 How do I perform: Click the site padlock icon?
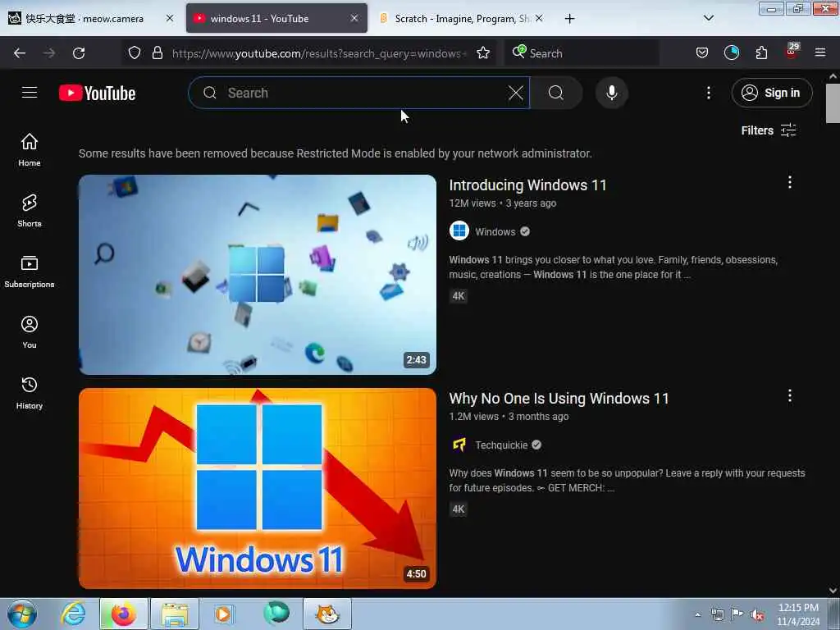click(x=157, y=52)
